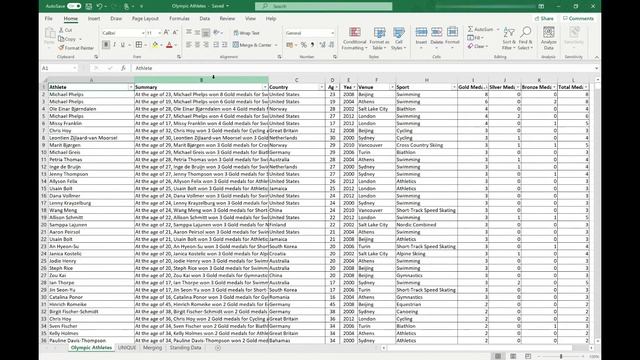640x360 pixels.
Task: Apply the red Font Color
Action: click(169, 45)
